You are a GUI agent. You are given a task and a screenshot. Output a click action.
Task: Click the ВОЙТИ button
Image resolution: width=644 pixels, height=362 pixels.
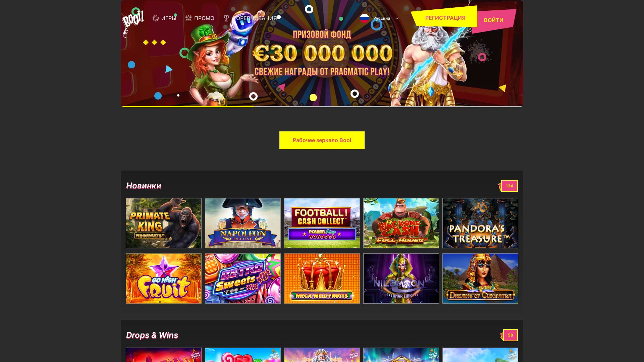pos(493,20)
